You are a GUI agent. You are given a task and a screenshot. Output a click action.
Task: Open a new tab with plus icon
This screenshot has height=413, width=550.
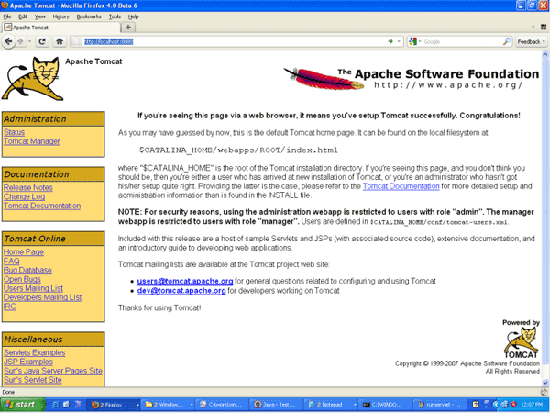(x=128, y=27)
